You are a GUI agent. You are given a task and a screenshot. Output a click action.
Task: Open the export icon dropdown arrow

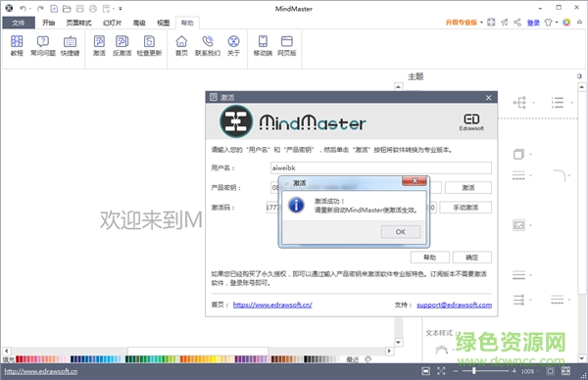coord(114,8)
